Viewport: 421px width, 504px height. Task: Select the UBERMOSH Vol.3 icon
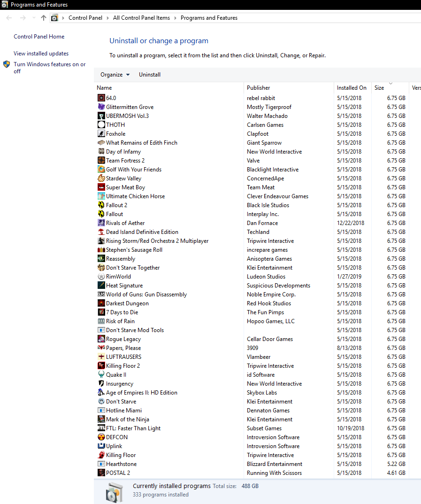[101, 116]
